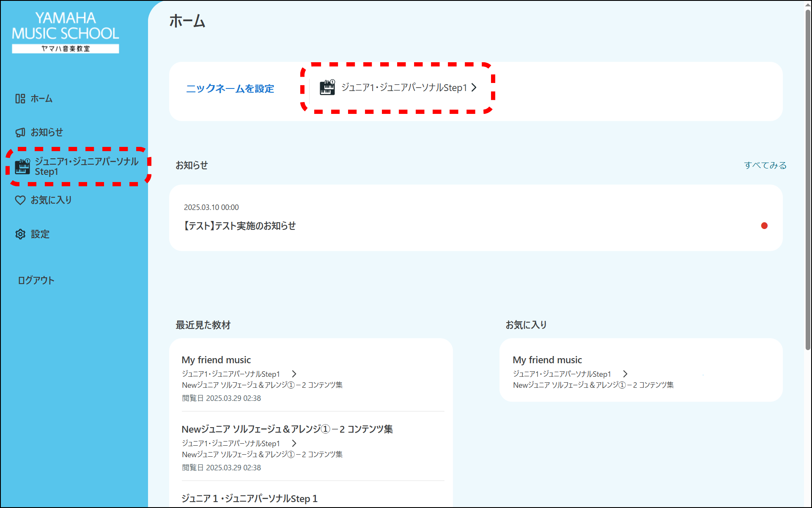Click the Yamaha Music School logo
The width and height of the screenshot is (812, 508).
66,32
